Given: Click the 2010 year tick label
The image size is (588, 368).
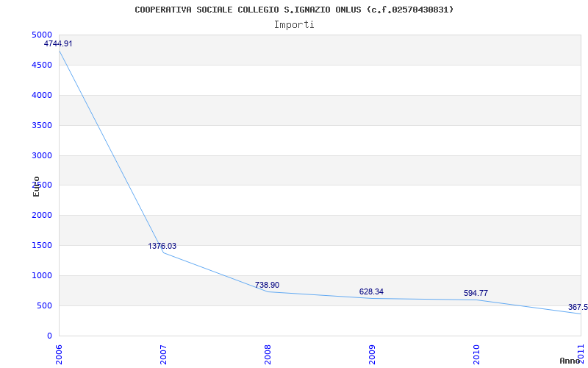Looking at the screenshot, I should click(x=476, y=355).
